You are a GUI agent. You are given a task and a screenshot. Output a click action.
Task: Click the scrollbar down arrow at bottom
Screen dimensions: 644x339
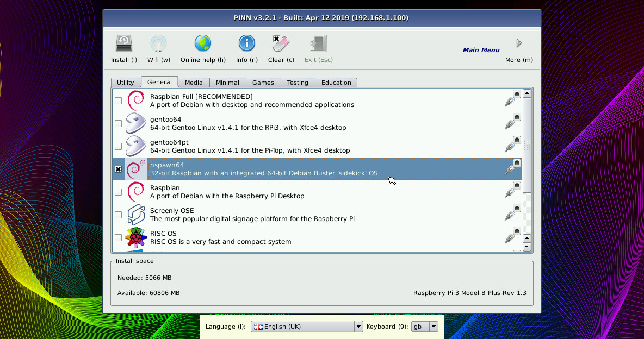tap(527, 247)
